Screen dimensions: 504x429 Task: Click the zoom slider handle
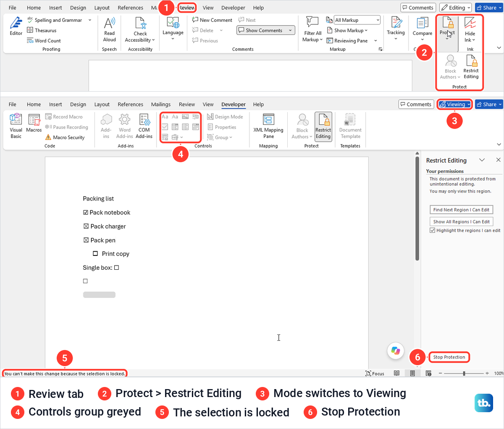point(464,373)
